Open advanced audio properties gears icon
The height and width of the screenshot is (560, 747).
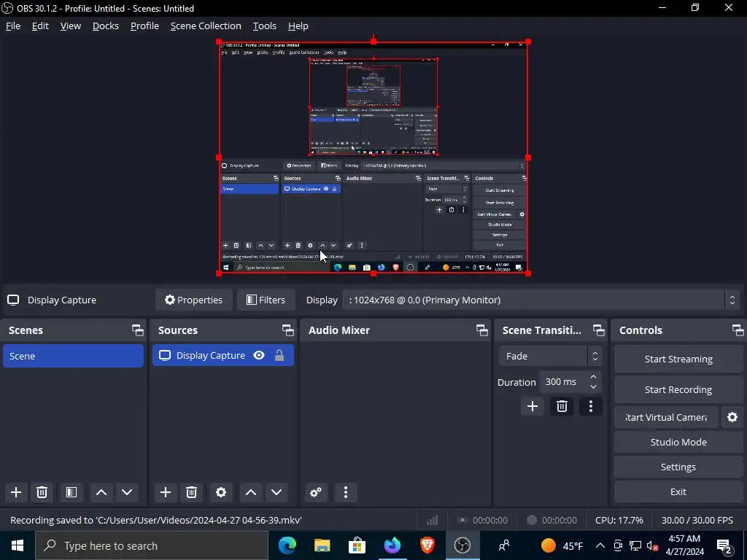pos(316,492)
